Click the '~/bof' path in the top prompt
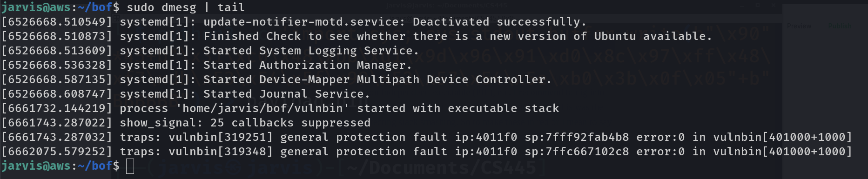Viewport: 868px width, 179px height. [x=95, y=7]
